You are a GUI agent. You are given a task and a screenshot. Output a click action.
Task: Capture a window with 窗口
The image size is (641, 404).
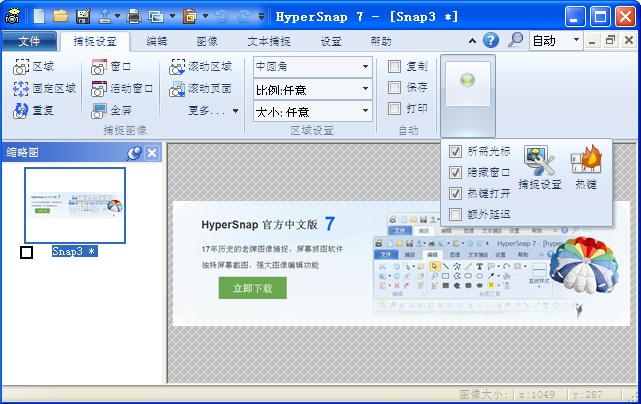(111, 67)
